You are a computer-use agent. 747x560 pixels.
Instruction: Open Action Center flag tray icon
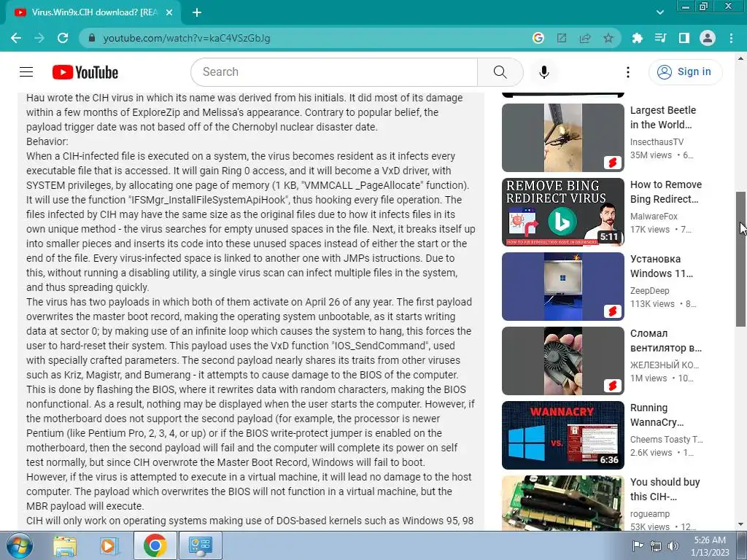[x=637, y=545]
